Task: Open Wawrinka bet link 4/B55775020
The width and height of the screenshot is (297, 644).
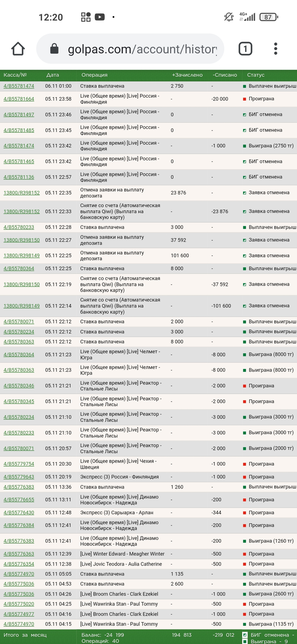Action: pos(19,604)
